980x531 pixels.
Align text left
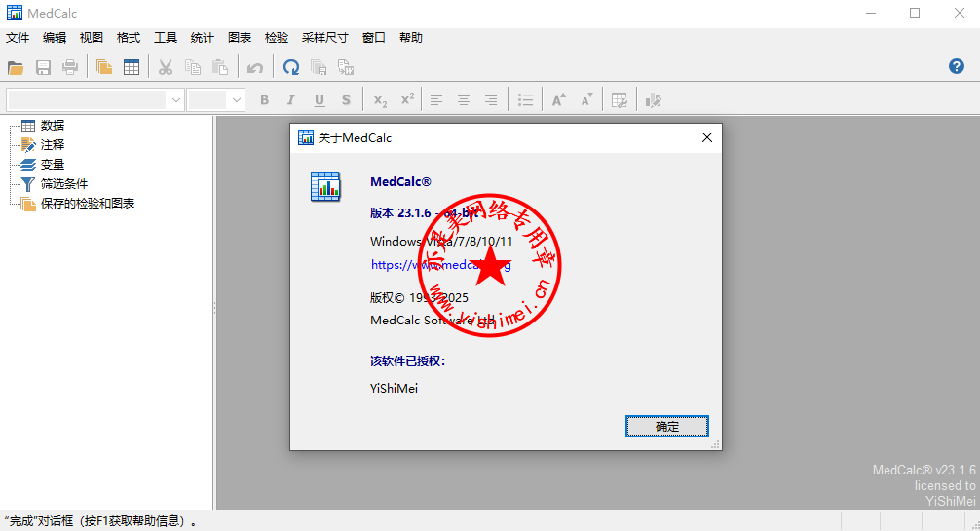click(x=436, y=100)
